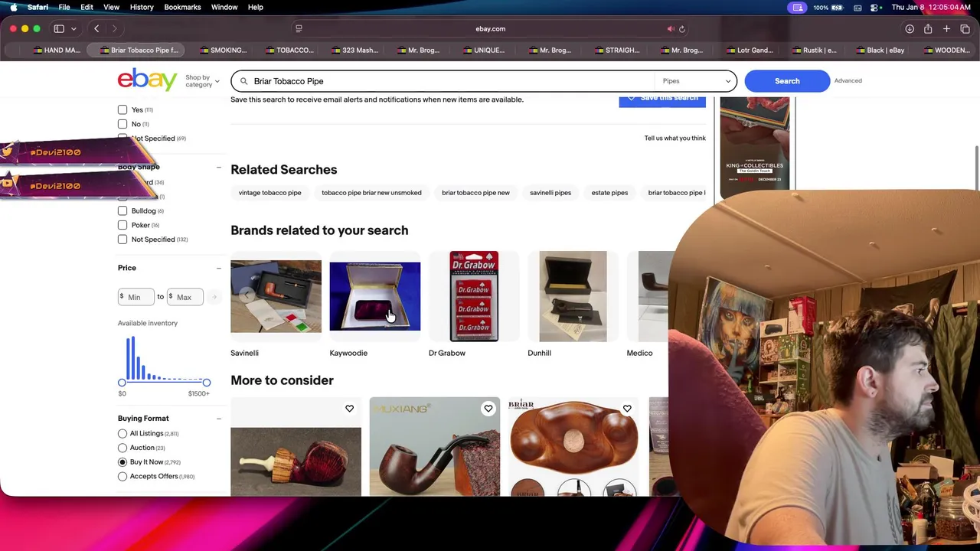Open the Kaywoodie brand thumbnail
Image resolution: width=980 pixels, height=551 pixels.
pos(374,296)
